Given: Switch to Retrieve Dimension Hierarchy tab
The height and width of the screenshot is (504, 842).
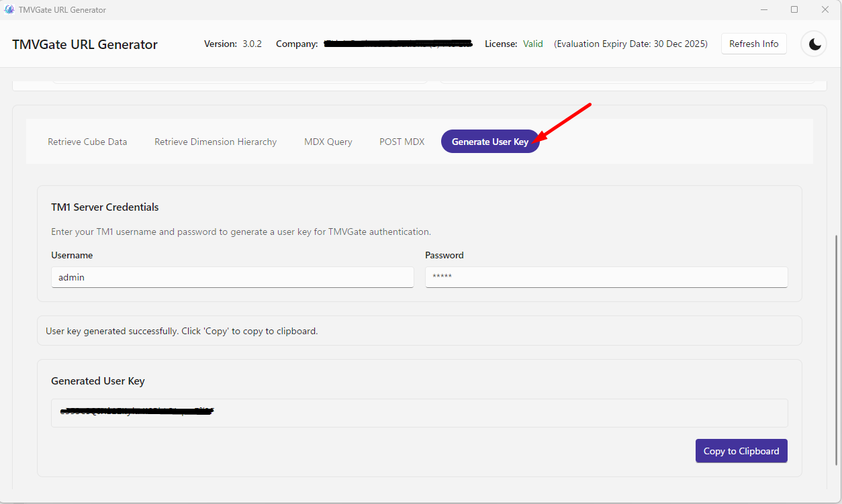Looking at the screenshot, I should pyautogui.click(x=216, y=142).
